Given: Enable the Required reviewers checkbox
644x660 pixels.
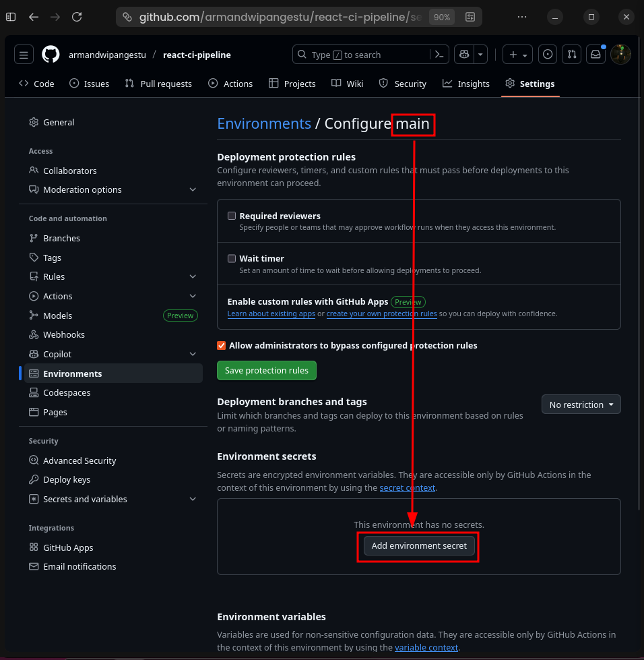Looking at the screenshot, I should pyautogui.click(x=231, y=216).
